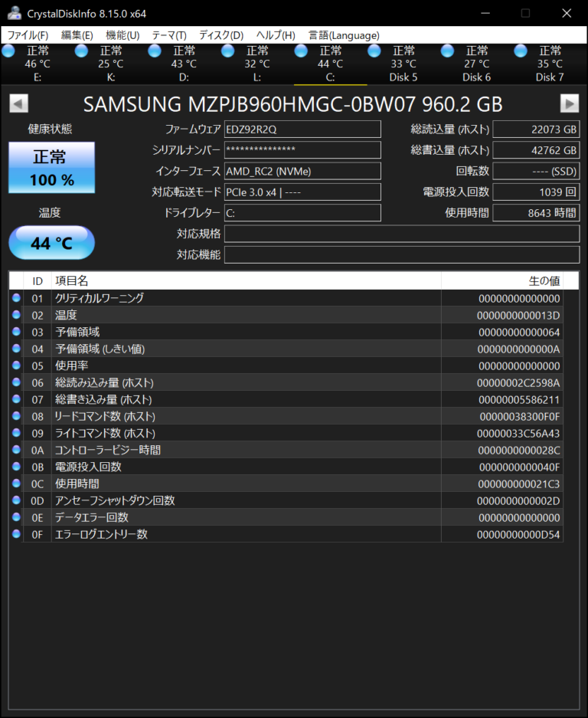Screen dimensions: 588x718
Task: Expand the 言語(Language) menu
Action: coord(344,35)
